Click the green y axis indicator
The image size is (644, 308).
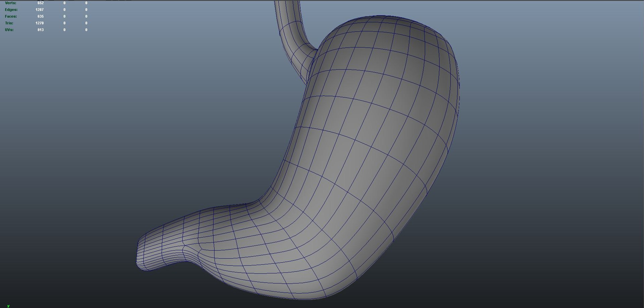pos(8,306)
